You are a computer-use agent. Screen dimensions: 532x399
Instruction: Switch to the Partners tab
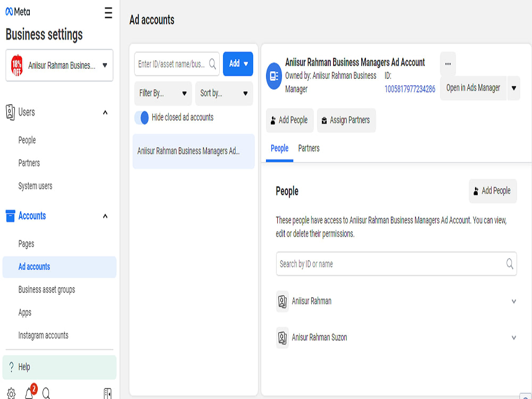(309, 148)
